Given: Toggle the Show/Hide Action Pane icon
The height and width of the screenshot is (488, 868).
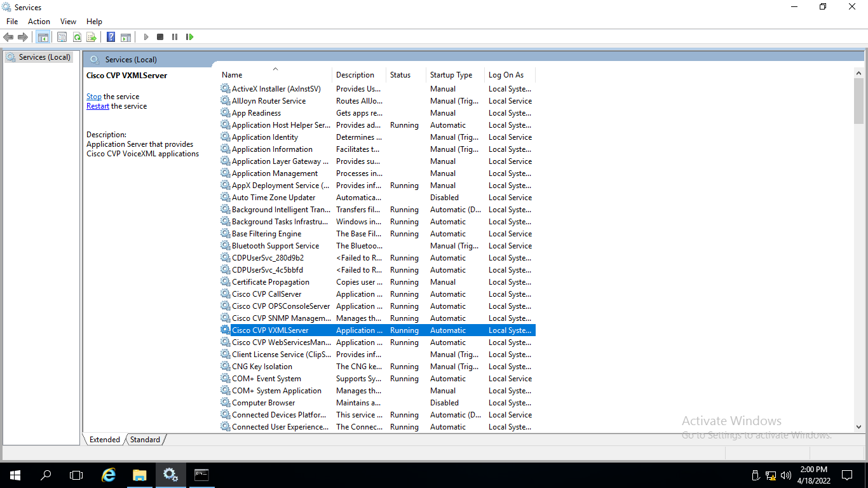Looking at the screenshot, I should [x=126, y=37].
